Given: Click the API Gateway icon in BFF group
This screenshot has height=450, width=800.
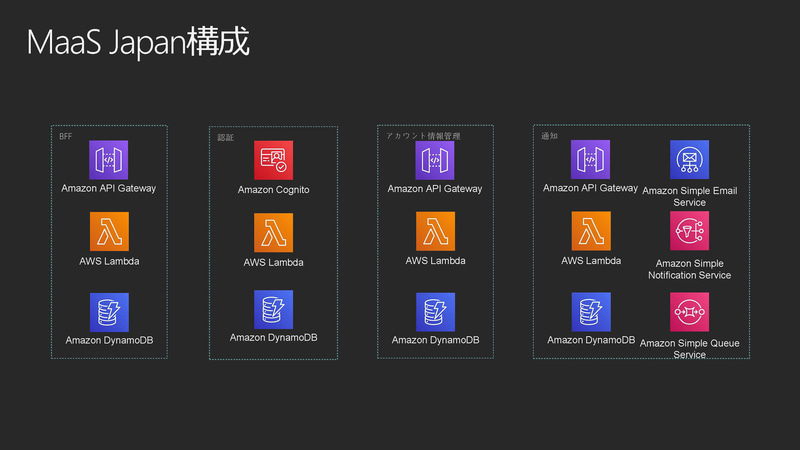Looking at the screenshot, I should 109,160.
